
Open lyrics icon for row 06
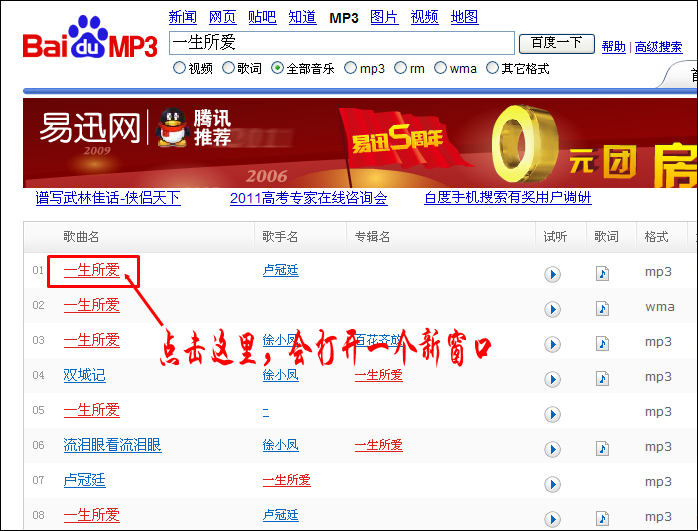(x=602, y=448)
